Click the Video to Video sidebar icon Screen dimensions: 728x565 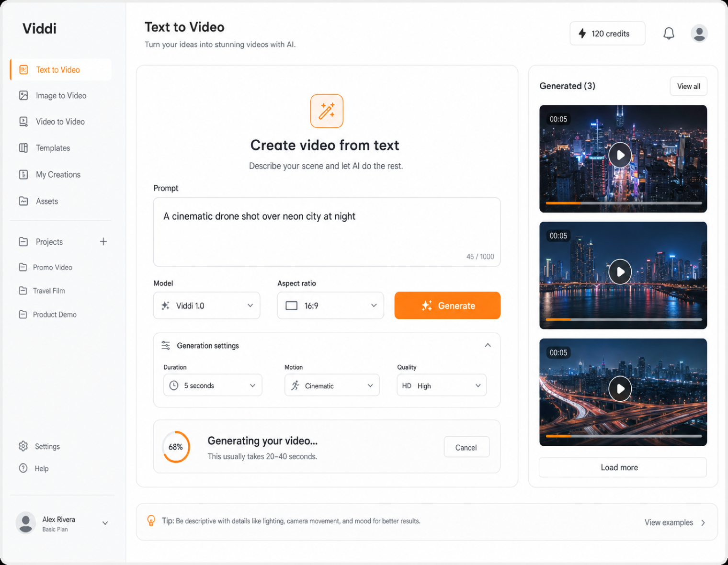pyautogui.click(x=23, y=122)
